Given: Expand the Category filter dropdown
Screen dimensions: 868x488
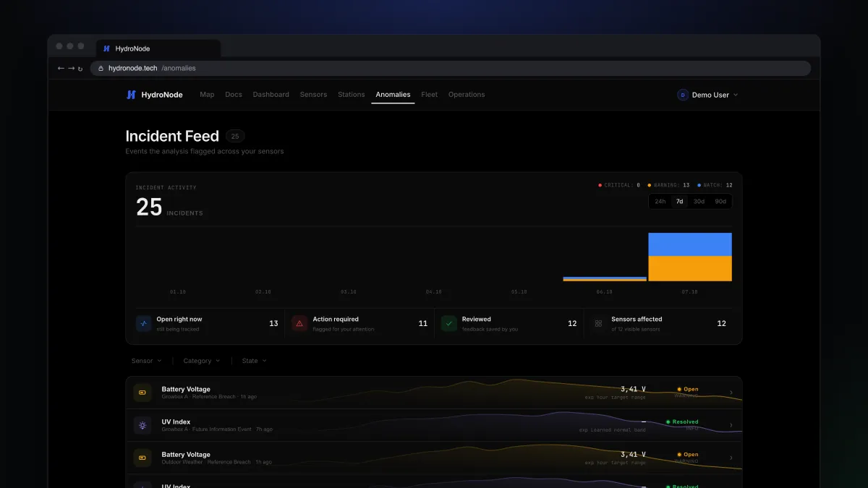Looking at the screenshot, I should [x=202, y=361].
